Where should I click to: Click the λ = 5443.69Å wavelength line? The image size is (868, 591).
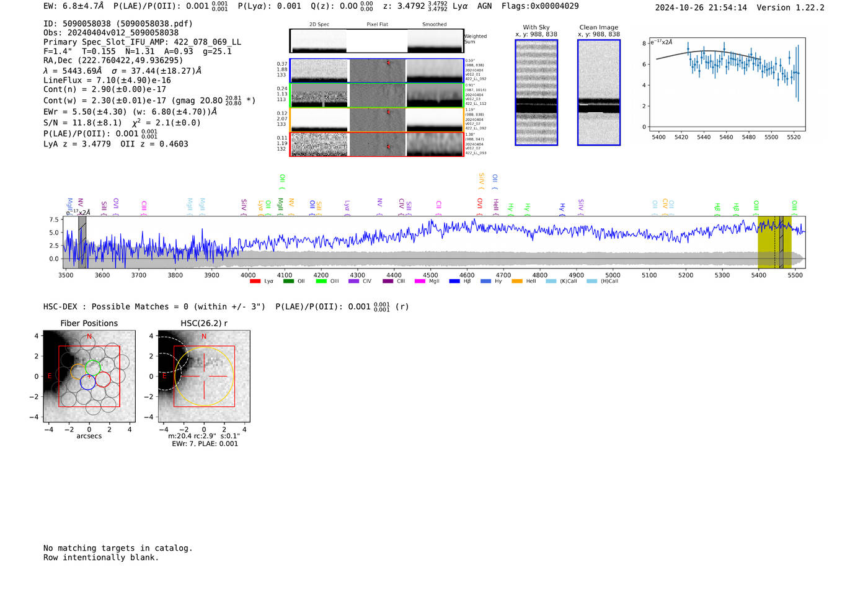122,71
